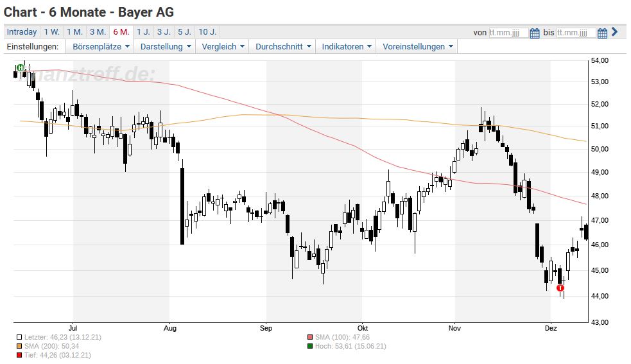Click the 'Aug' x-axis label

[170, 328]
